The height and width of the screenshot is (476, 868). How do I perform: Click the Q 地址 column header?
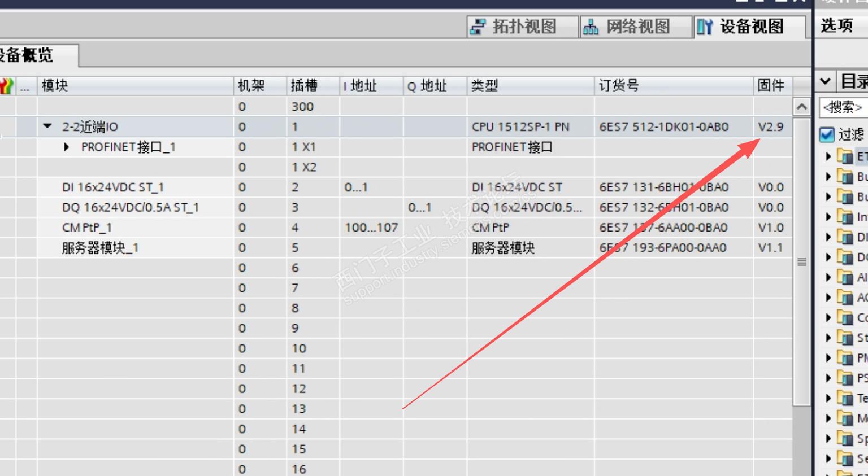click(x=435, y=86)
